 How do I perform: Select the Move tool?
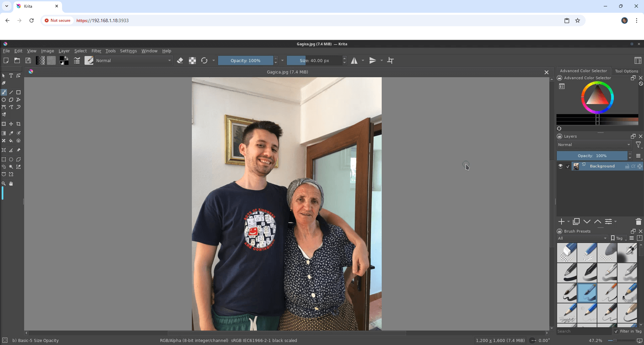pyautogui.click(x=11, y=124)
